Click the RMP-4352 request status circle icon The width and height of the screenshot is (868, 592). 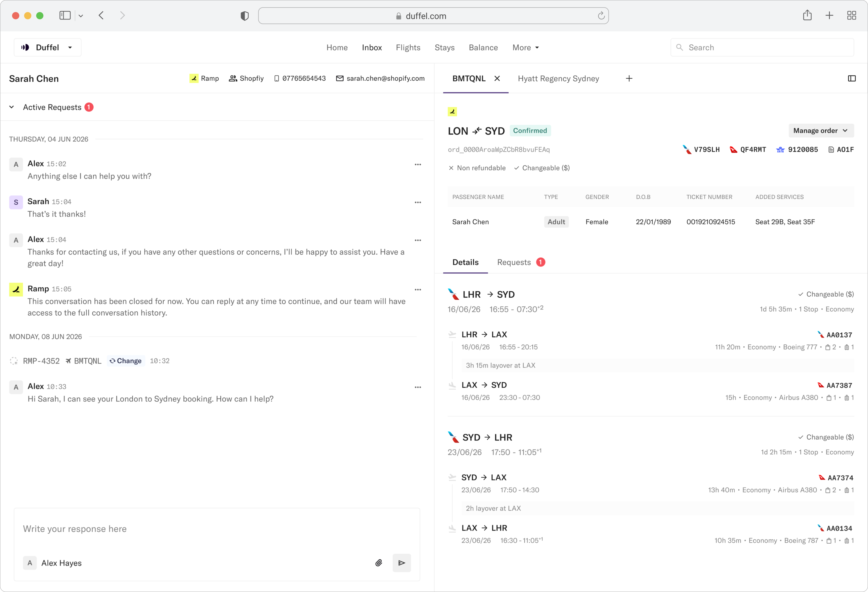14,361
